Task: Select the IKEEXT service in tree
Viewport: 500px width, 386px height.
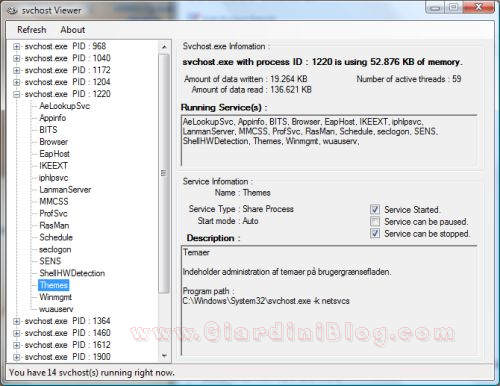Action: (53, 166)
